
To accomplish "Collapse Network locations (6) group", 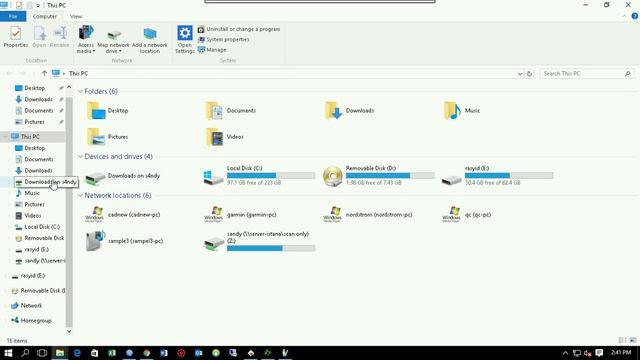I will click(80, 196).
